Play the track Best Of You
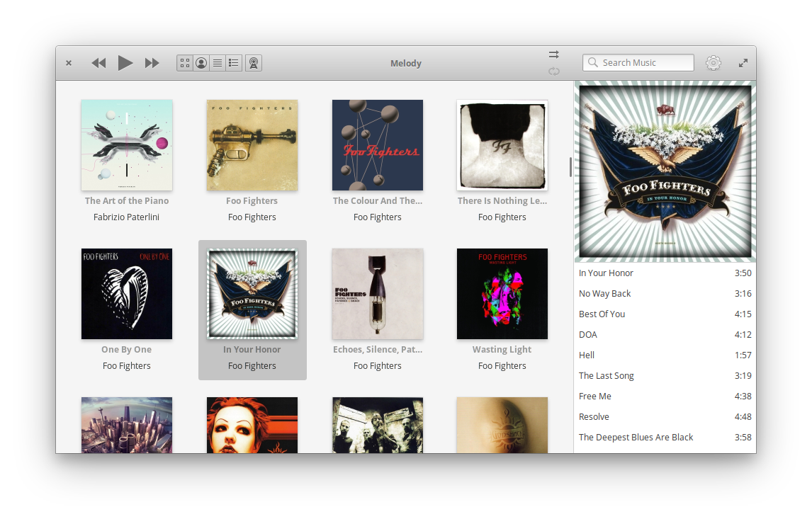The width and height of the screenshot is (812, 519). (665, 314)
